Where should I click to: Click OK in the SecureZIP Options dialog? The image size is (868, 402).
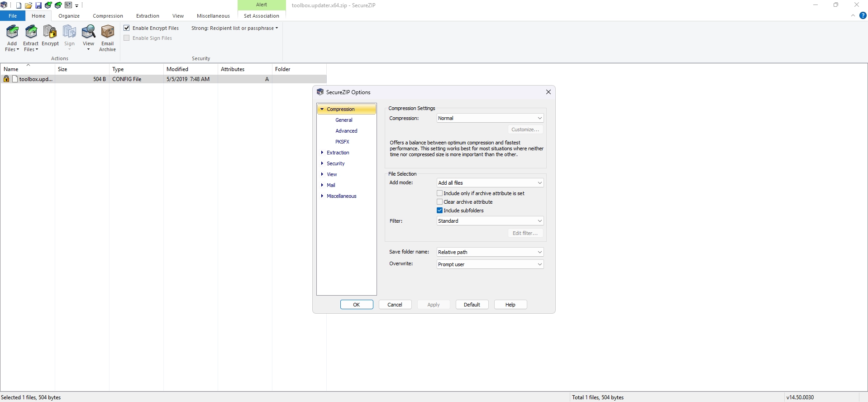[357, 305]
